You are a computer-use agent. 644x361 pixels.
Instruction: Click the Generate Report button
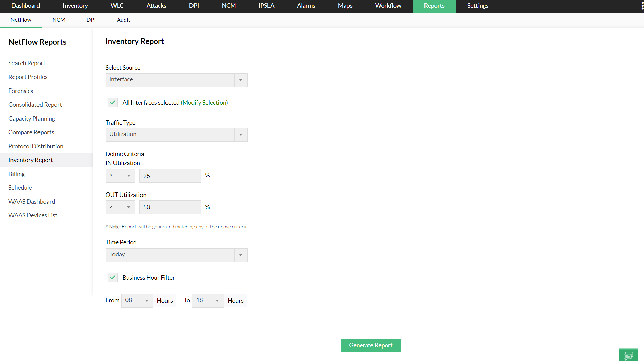click(370, 345)
